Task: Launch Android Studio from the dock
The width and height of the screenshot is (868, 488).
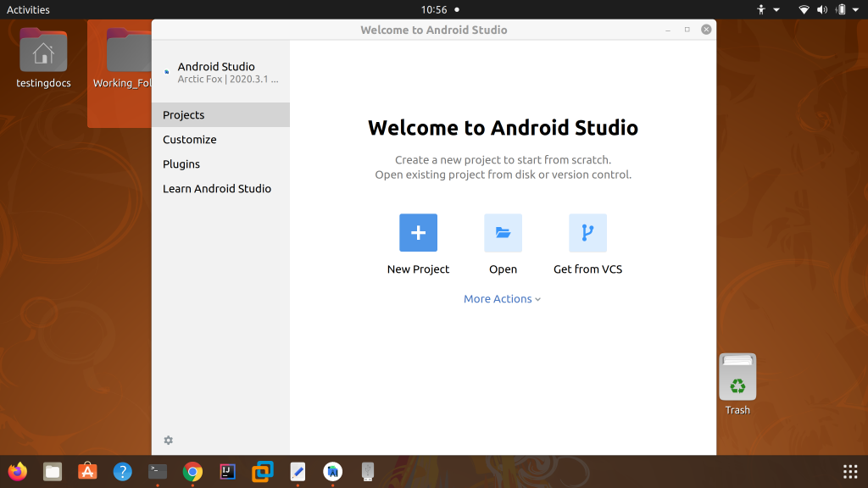Action: point(332,472)
